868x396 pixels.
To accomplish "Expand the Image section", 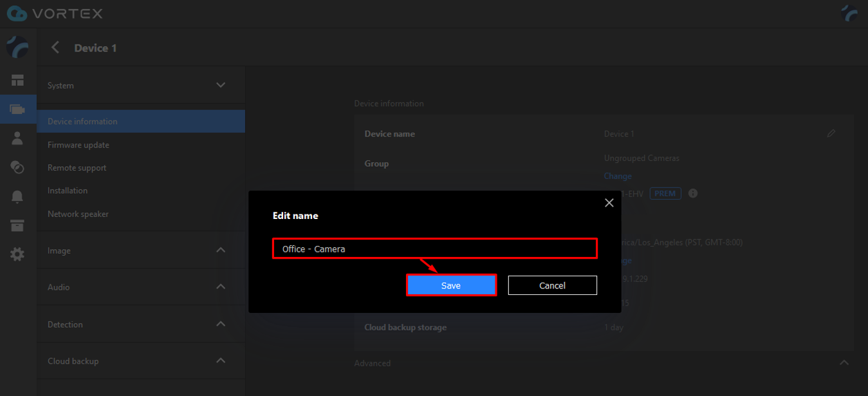I will tap(221, 250).
